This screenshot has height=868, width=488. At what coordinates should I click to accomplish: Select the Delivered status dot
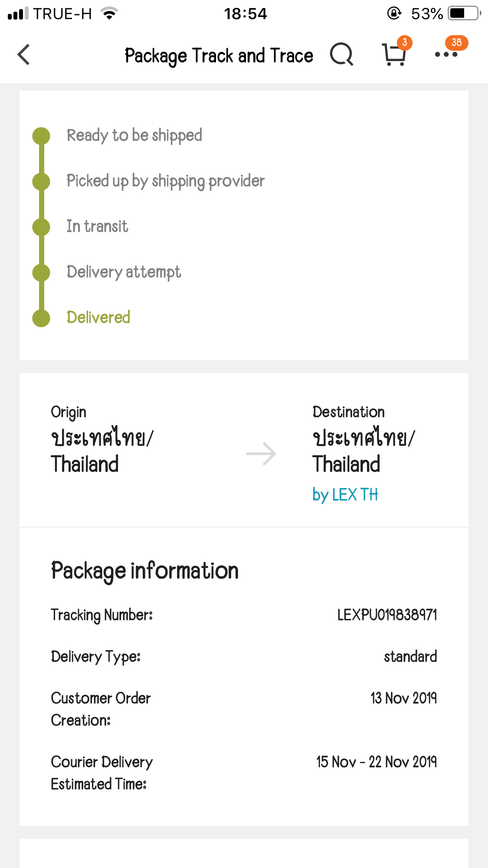point(42,318)
